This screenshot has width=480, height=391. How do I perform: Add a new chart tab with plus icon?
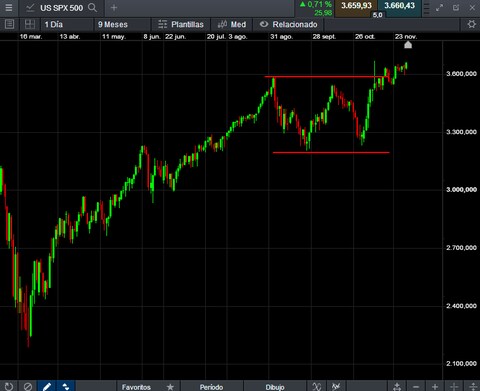click(114, 7)
